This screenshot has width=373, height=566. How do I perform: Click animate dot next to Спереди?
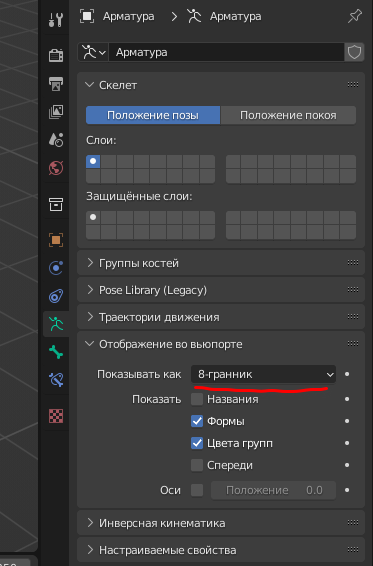(x=347, y=465)
